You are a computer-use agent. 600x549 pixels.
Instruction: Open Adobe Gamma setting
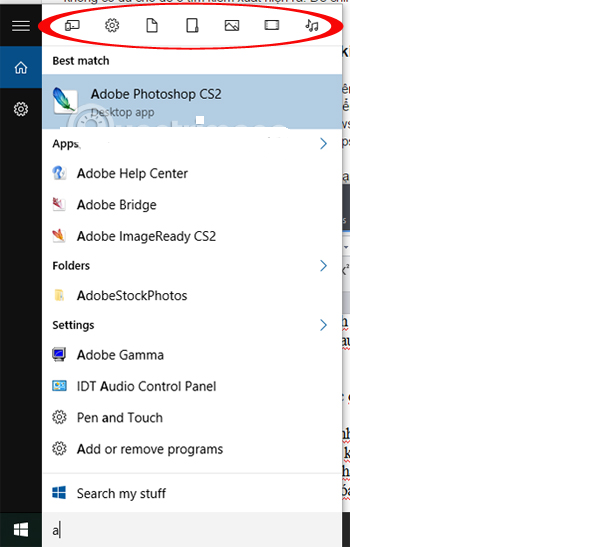point(192,355)
